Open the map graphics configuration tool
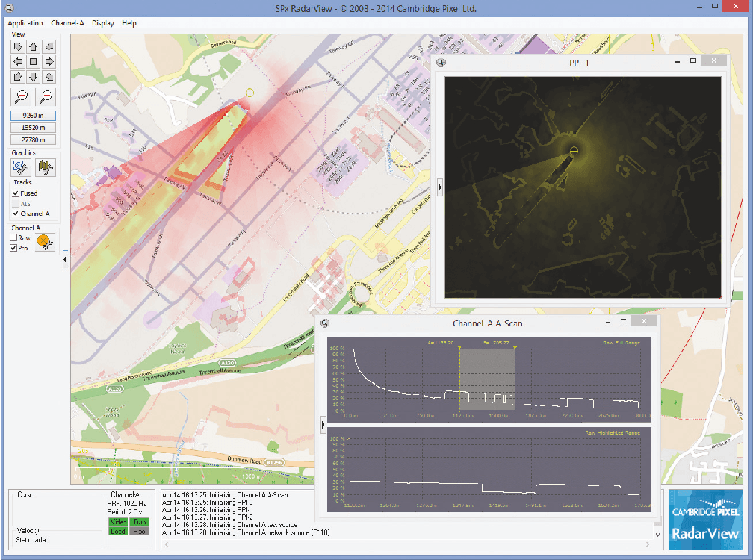Screen dimensions: 753x560 tap(46, 167)
